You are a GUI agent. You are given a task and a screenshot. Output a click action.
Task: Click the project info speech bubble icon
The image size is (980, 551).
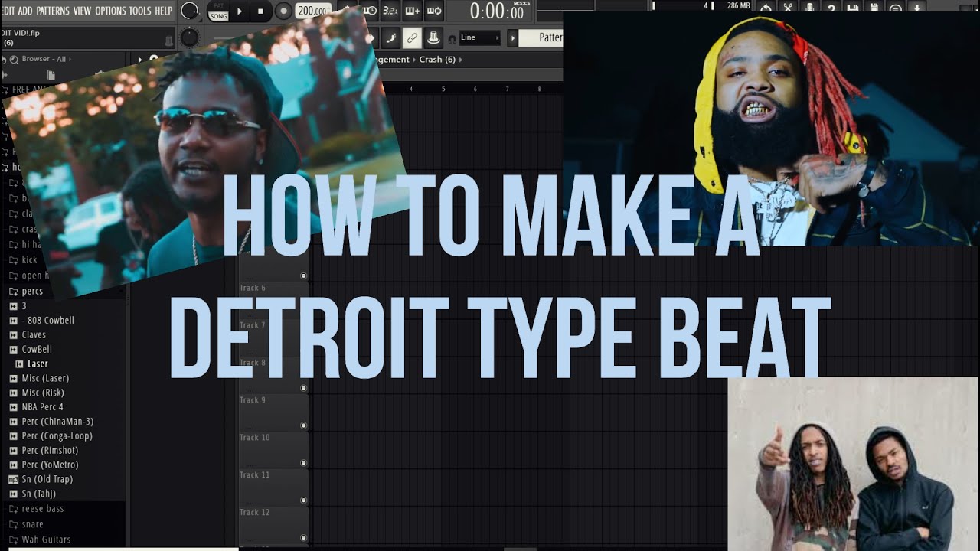pyautogui.click(x=896, y=6)
